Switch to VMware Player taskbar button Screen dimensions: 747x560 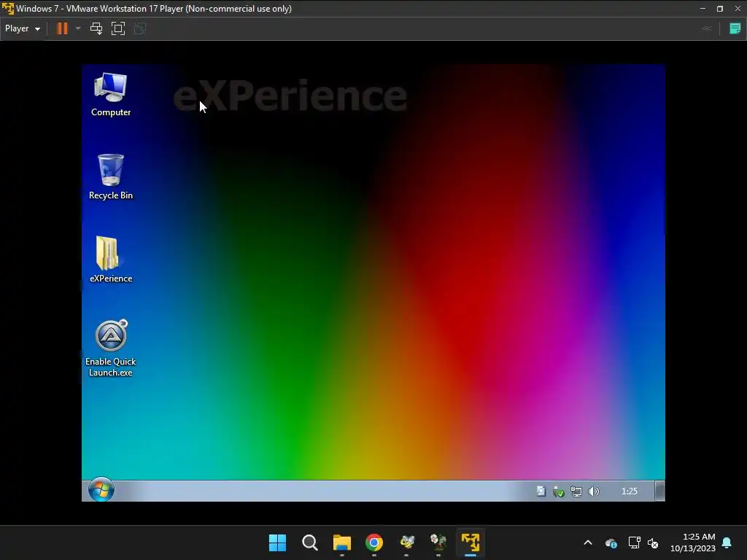(471, 542)
